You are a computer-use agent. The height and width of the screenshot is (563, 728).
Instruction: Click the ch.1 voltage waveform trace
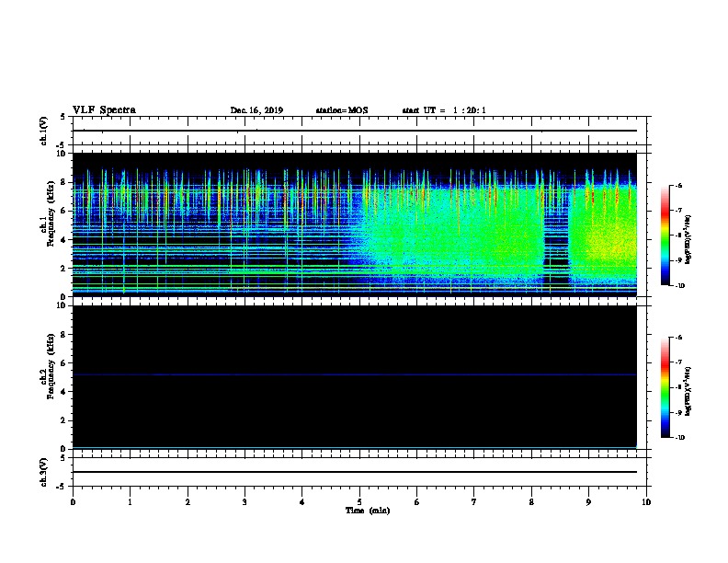pyautogui.click(x=354, y=131)
